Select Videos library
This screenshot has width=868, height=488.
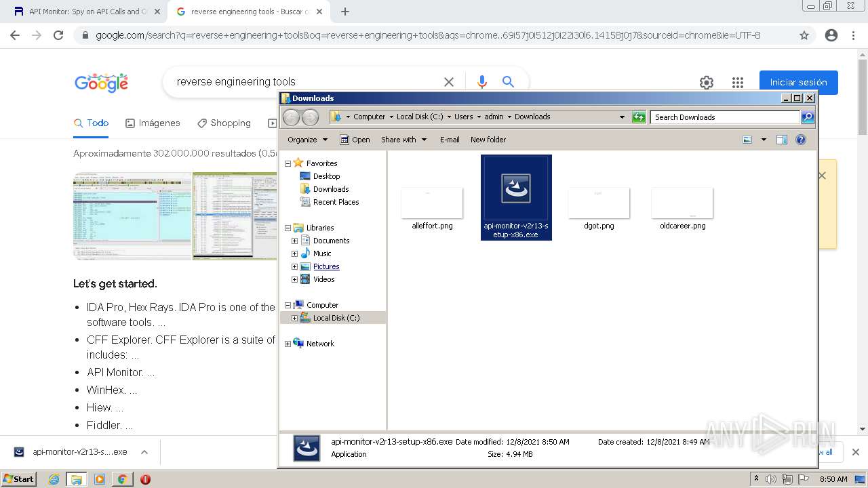(323, 279)
